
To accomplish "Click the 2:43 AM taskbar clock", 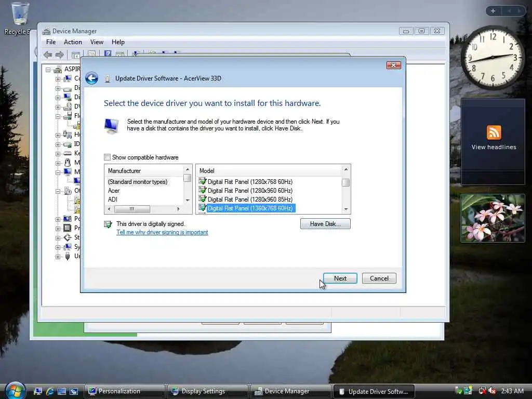I will pos(512,391).
